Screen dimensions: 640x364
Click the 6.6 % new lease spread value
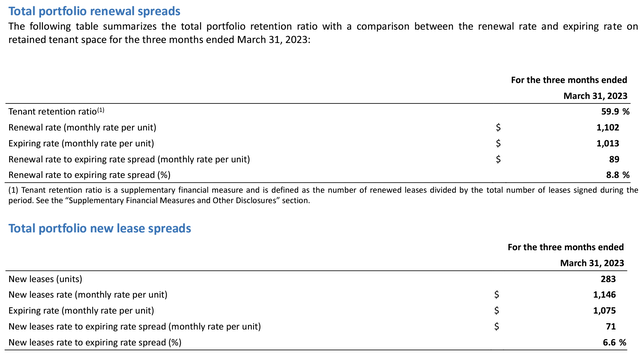614,342
